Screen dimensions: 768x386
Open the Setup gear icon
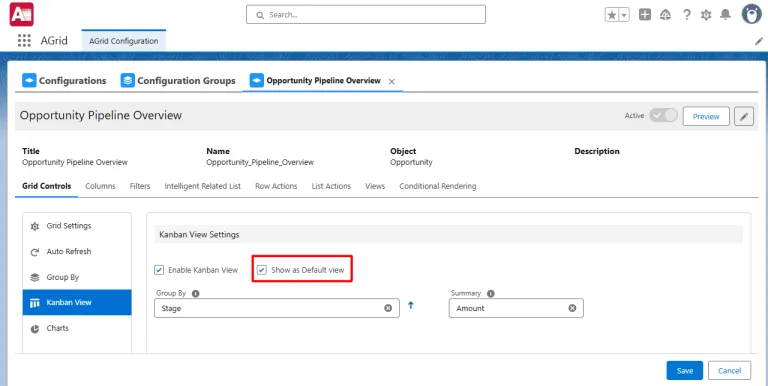point(706,15)
